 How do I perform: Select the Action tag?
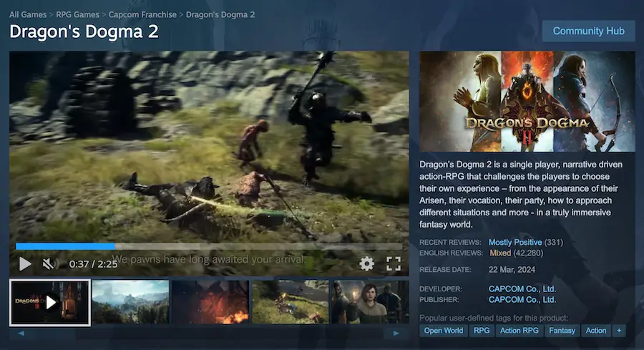coord(595,331)
